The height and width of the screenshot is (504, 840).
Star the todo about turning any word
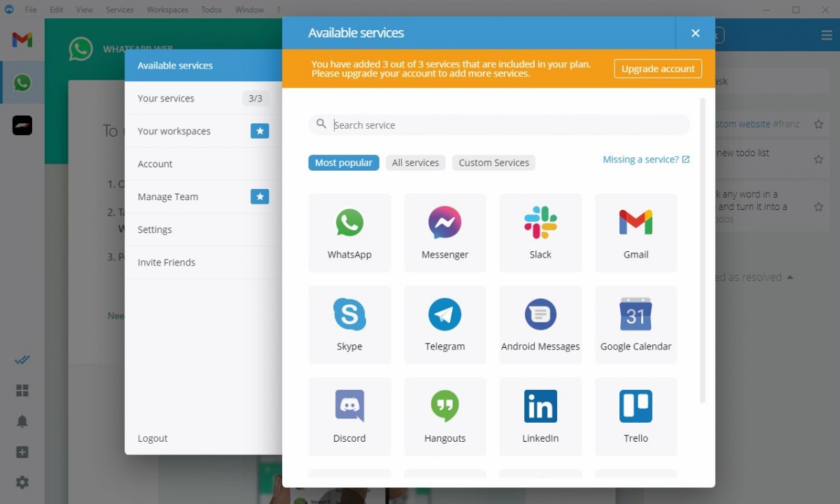pos(818,207)
